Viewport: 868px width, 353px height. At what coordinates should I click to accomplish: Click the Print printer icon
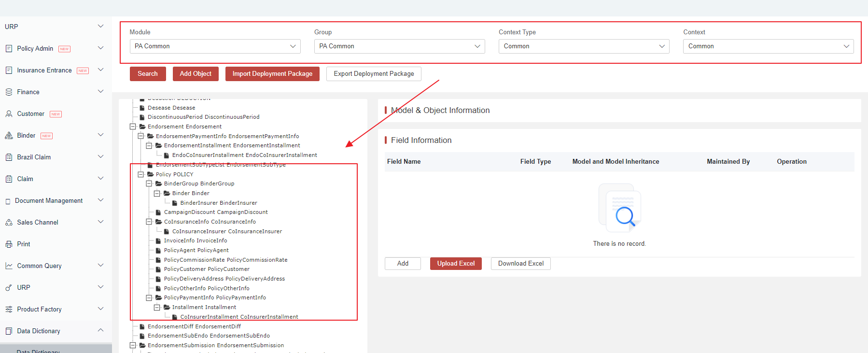tap(9, 244)
